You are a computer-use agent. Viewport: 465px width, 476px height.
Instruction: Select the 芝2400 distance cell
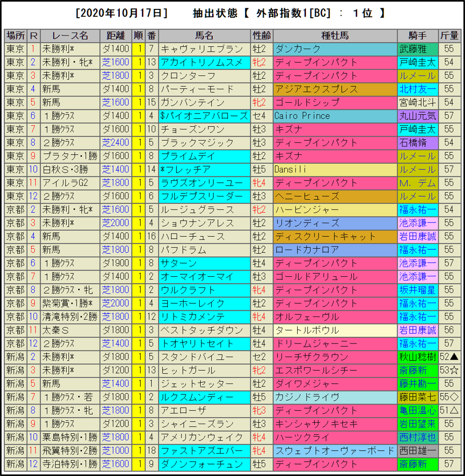click(x=116, y=143)
